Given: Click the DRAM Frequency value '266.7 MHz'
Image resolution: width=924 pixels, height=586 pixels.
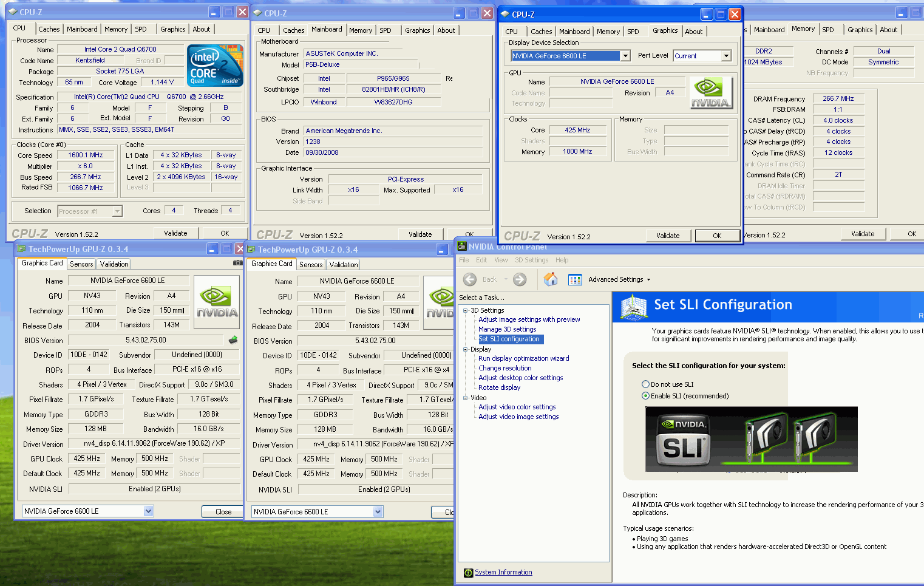Looking at the screenshot, I should click(838, 98).
